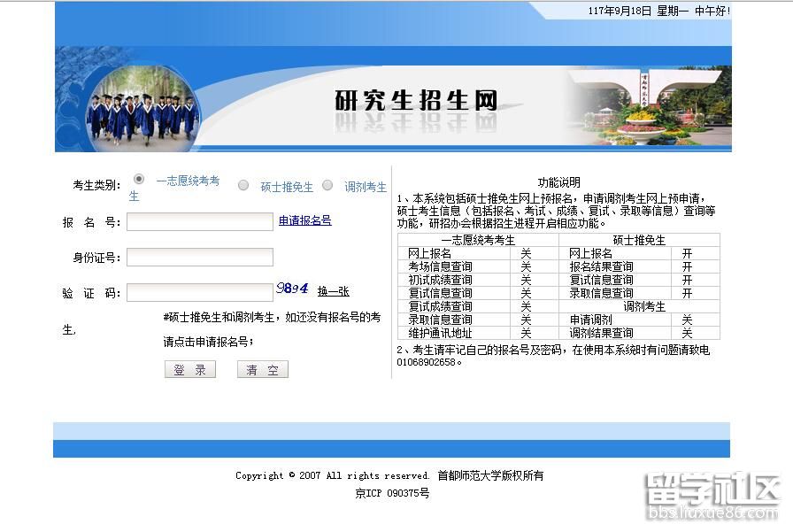Refresh captcha via 换一张 link

334,291
